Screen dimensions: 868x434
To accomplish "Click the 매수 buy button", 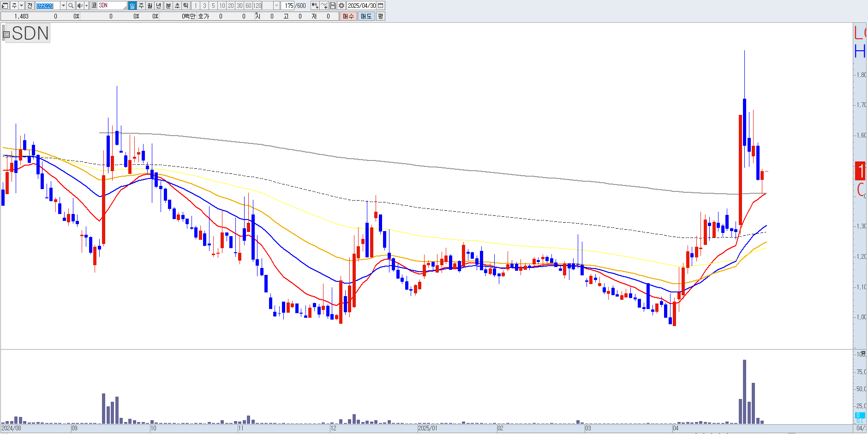I will coord(348,16).
